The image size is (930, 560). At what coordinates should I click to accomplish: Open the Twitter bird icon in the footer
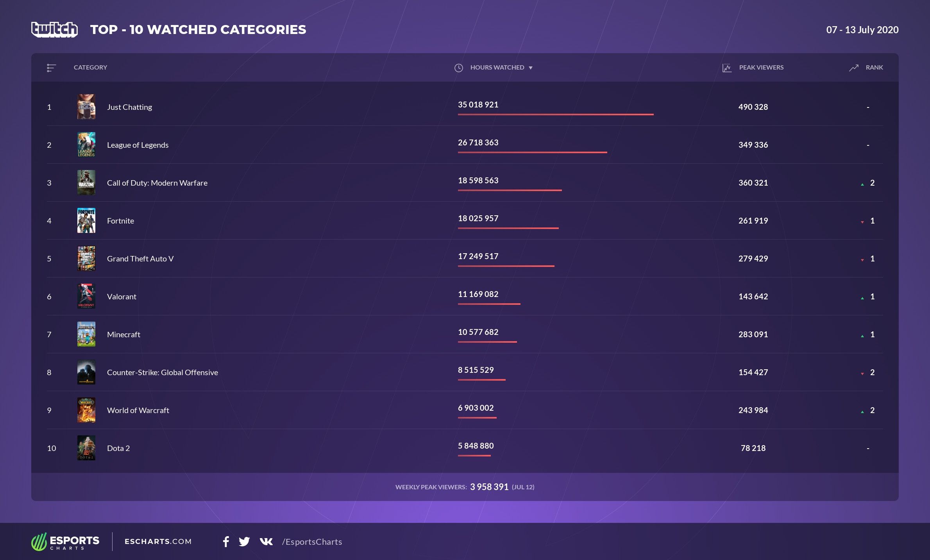click(244, 542)
